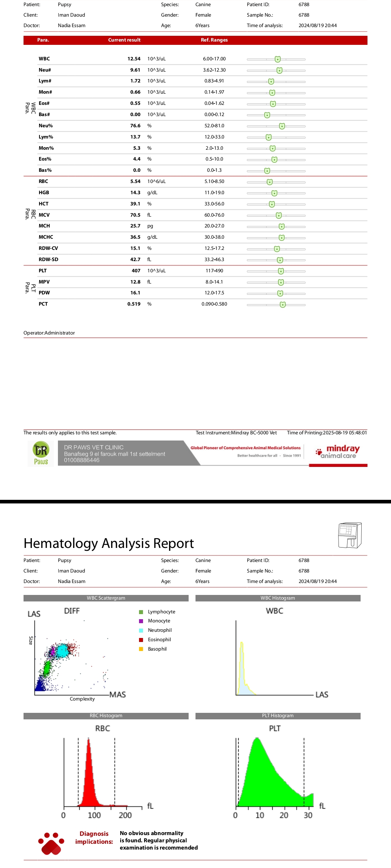Select the purple Monocyte legend swatch
Viewport: 391px width, 868px height.
tap(141, 621)
